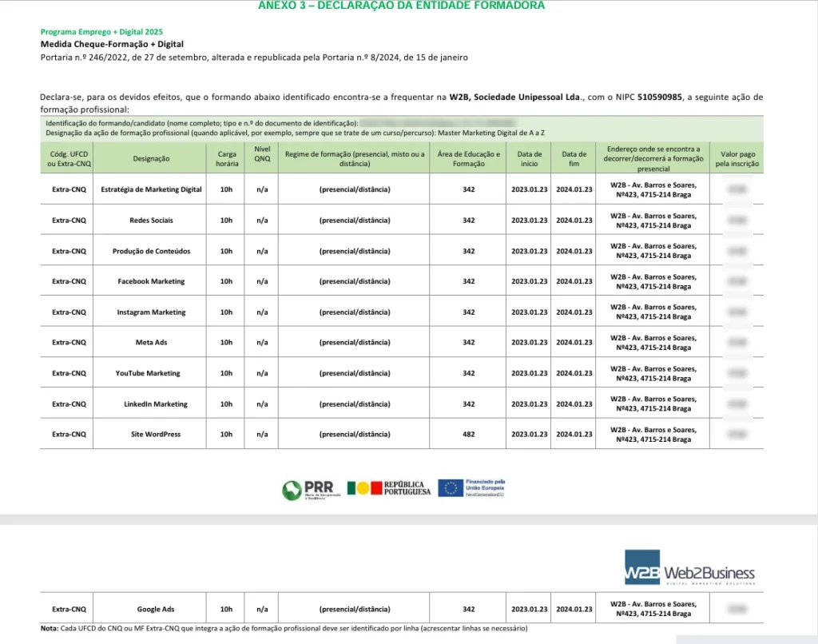
Task: Select the "Área de Educação e Formação" header
Action: (x=469, y=158)
